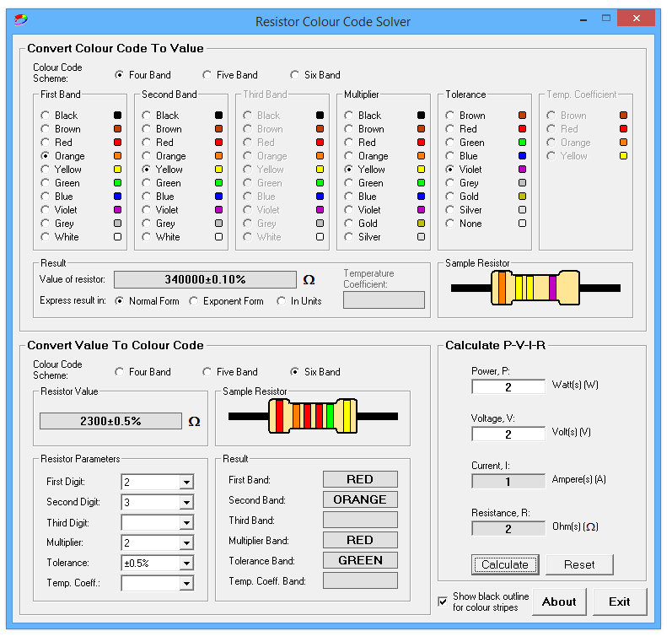Click the red swatch in Second Band
Viewport: 672px width, 642px height.
[218, 143]
